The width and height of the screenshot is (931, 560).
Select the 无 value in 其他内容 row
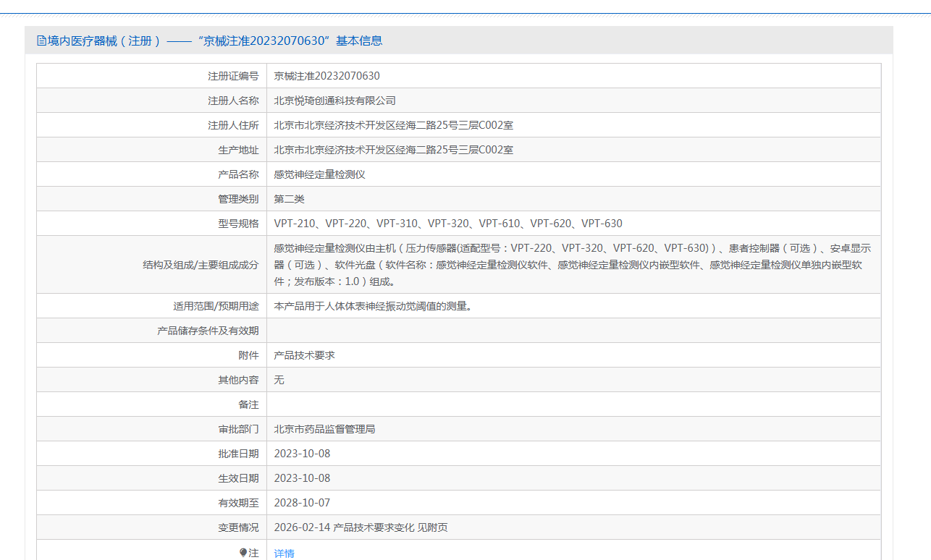(x=279, y=380)
